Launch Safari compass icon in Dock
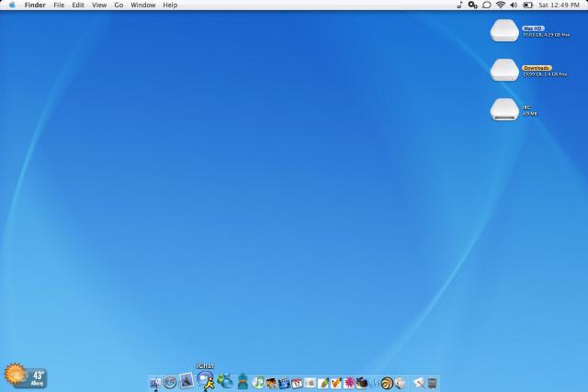The height and width of the screenshot is (392, 588). point(170,382)
